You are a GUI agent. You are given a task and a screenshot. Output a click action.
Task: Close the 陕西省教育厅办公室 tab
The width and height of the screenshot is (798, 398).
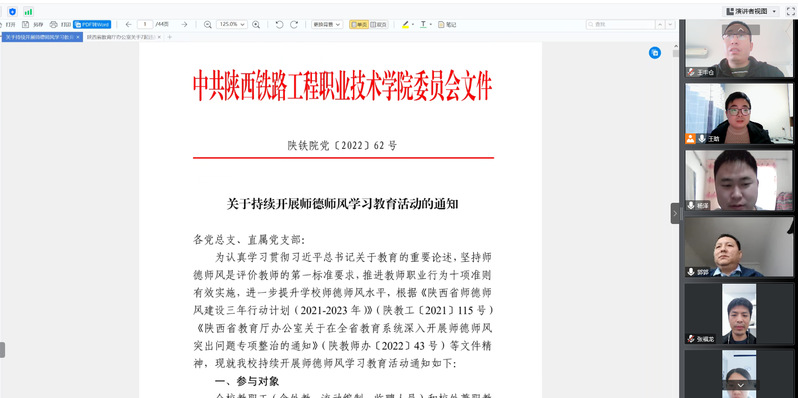(159, 37)
